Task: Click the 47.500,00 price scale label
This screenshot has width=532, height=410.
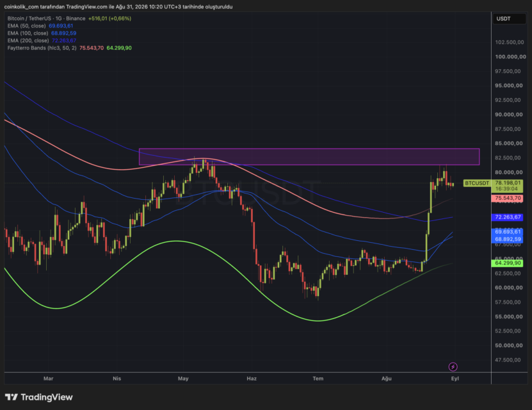Action: click(508, 360)
